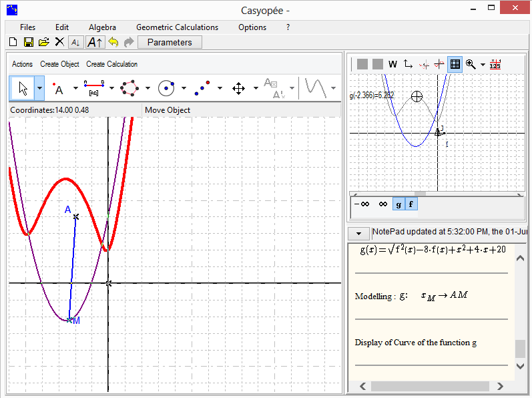
Task: Select the circle tool
Action: coord(166,88)
